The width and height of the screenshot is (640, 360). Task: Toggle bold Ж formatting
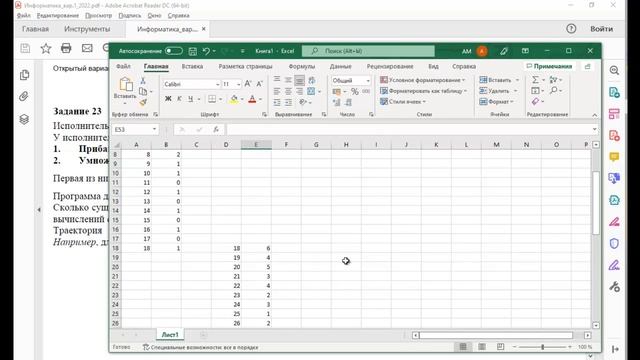(168, 99)
